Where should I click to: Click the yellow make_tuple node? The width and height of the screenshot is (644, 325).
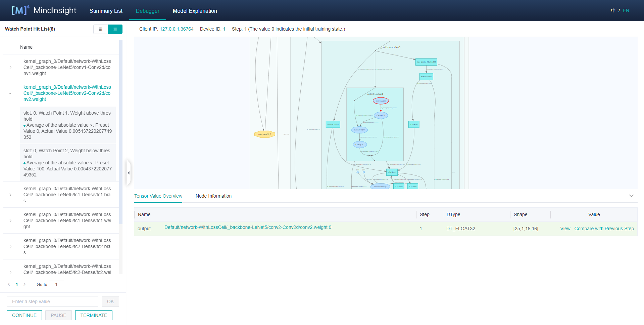265,134
